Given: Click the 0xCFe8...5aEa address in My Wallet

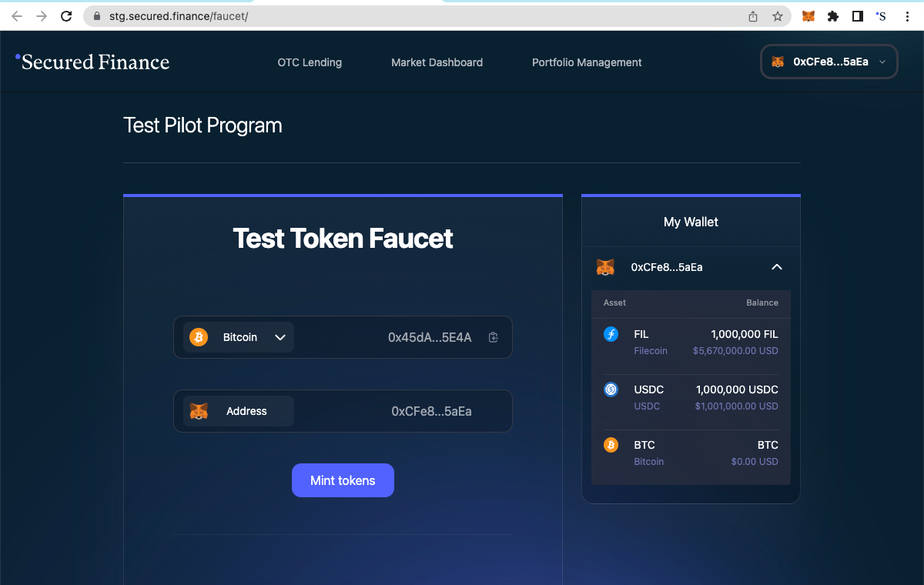Looking at the screenshot, I should point(667,267).
